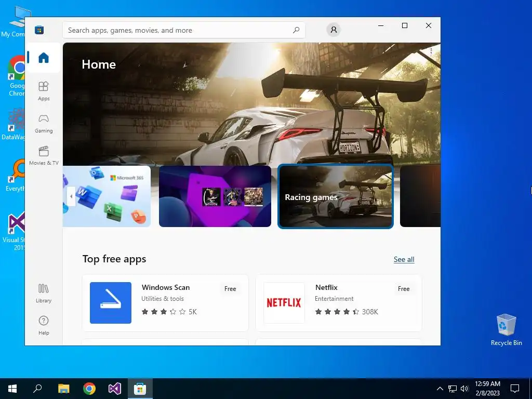Open the Windows Start menu
Image resolution: width=532 pixels, height=399 pixels.
pyautogui.click(x=12, y=389)
